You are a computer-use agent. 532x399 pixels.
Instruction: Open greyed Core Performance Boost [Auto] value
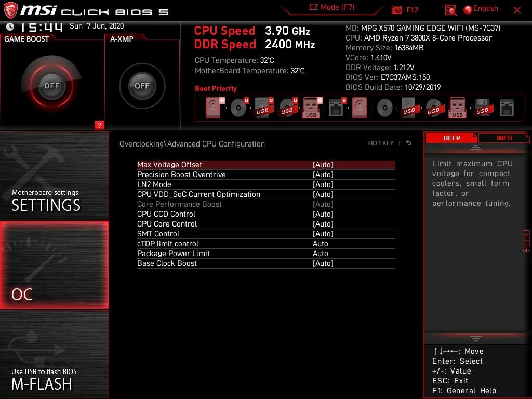coord(323,204)
